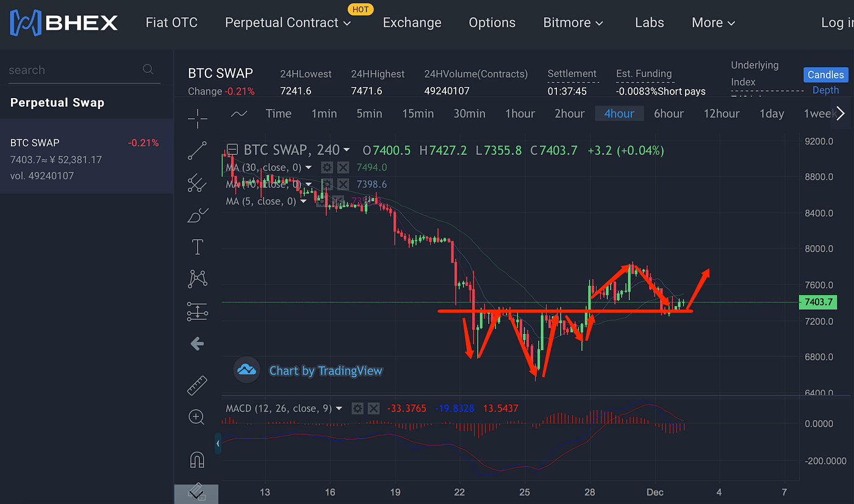This screenshot has width=854, height=504.
Task: Collapse the chart legend box toggle
Action: tap(232, 149)
